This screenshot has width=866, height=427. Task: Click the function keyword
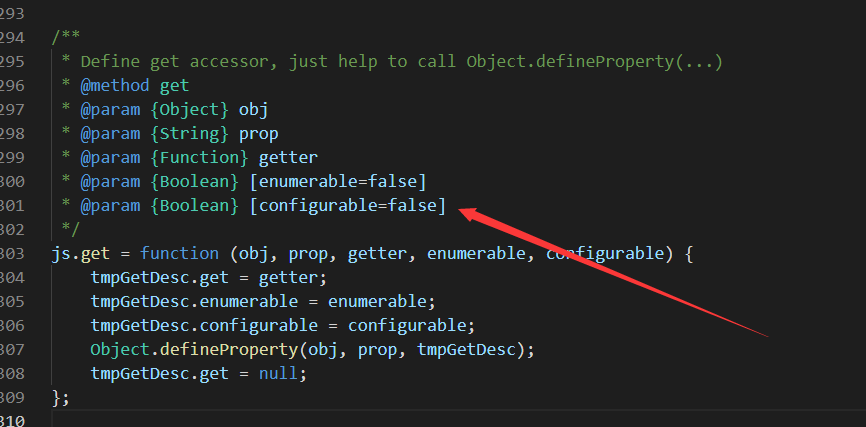(x=179, y=254)
